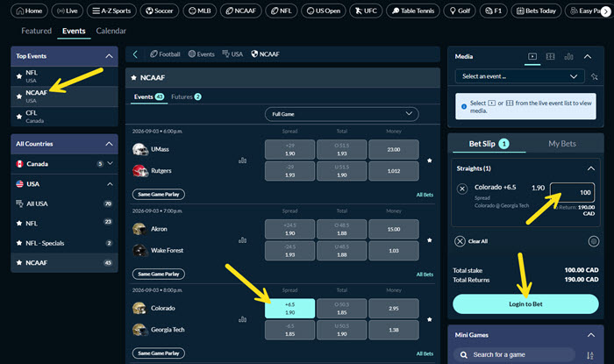This screenshot has height=364, width=614.
Task: Favorite the UMass vs Rutgers game
Action: coord(430,161)
